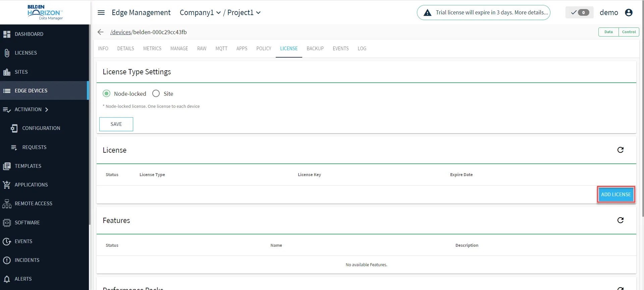
Task: Open INCIDENTS from the sidebar
Action: click(44, 260)
